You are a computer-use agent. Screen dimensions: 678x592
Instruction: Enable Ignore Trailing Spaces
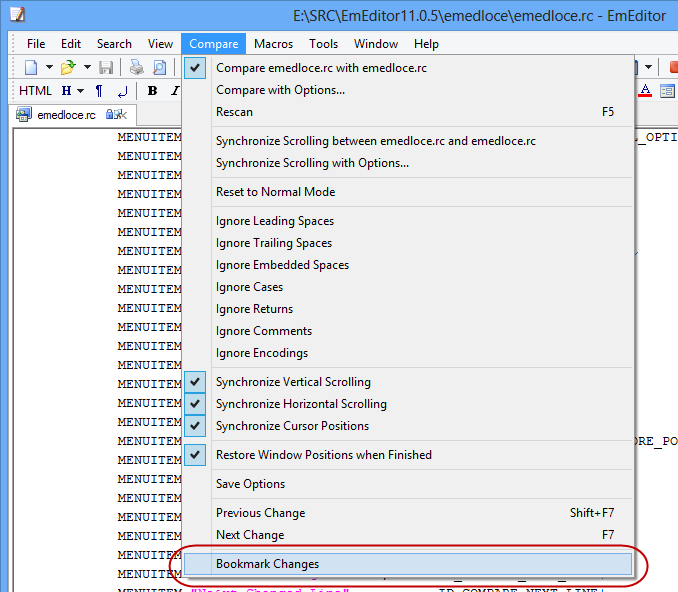click(408, 243)
